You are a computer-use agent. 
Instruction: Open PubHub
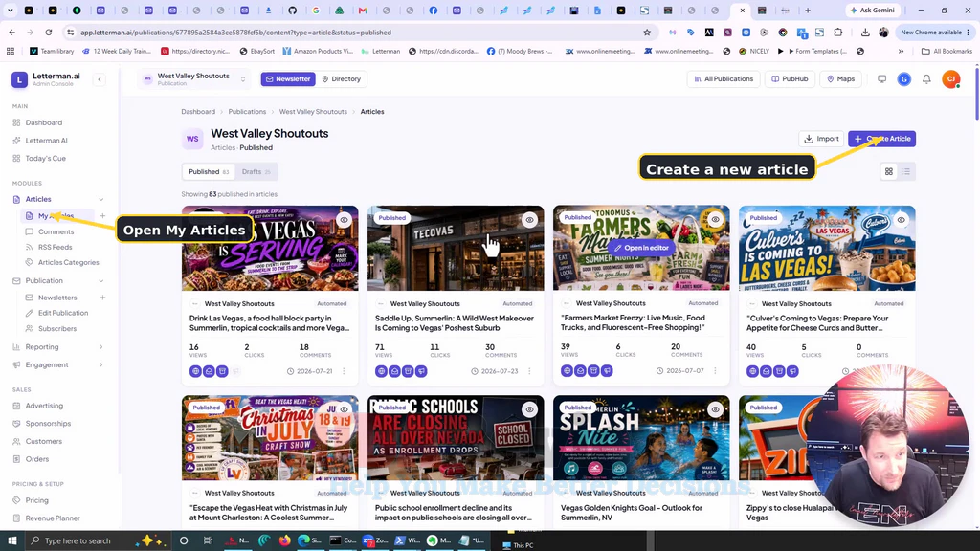point(790,79)
